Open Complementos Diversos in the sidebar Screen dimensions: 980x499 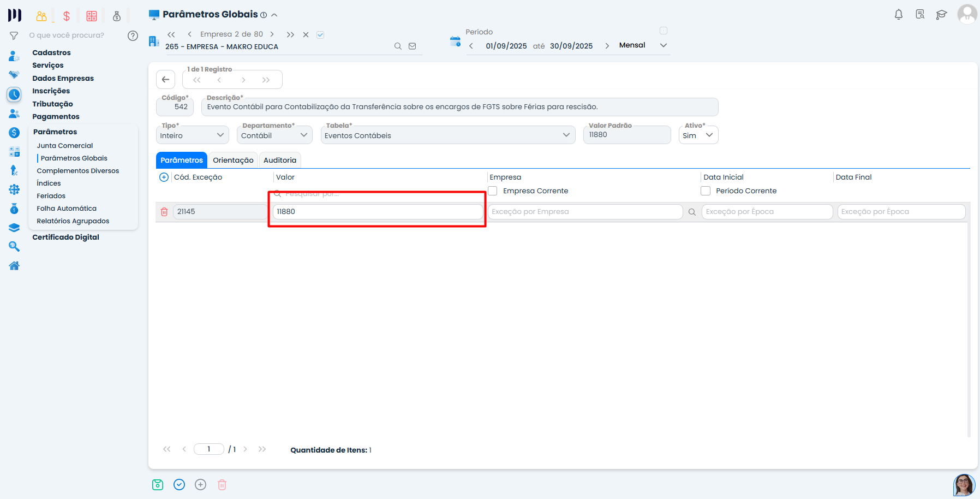pyautogui.click(x=77, y=171)
